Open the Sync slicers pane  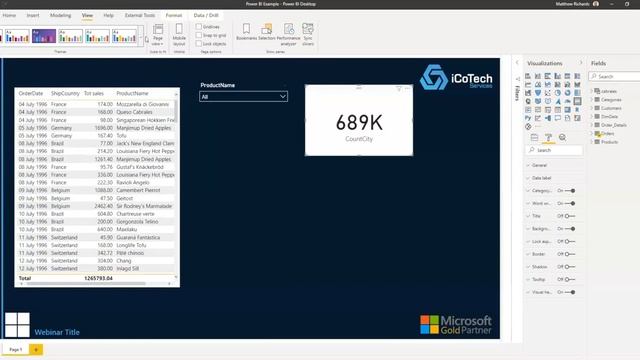coord(308,34)
